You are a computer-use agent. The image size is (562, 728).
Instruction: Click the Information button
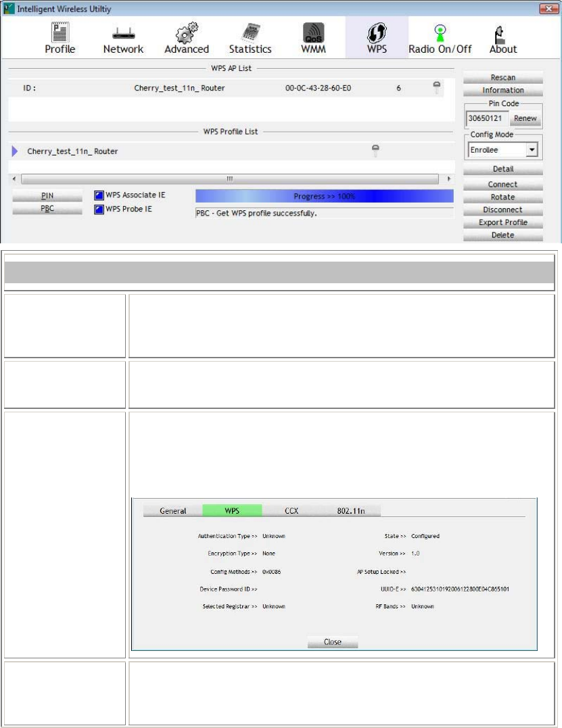click(x=503, y=90)
